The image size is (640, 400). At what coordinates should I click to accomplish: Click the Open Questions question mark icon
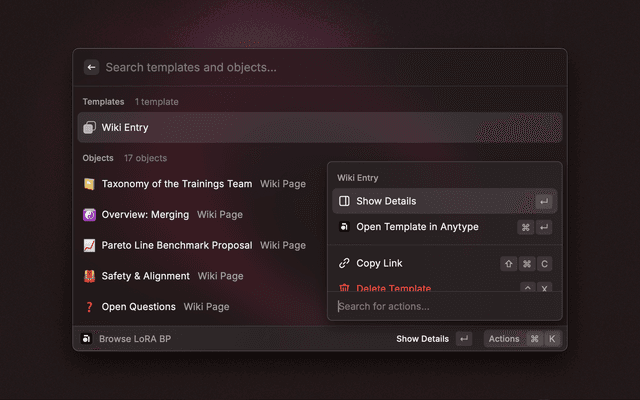(x=90, y=307)
